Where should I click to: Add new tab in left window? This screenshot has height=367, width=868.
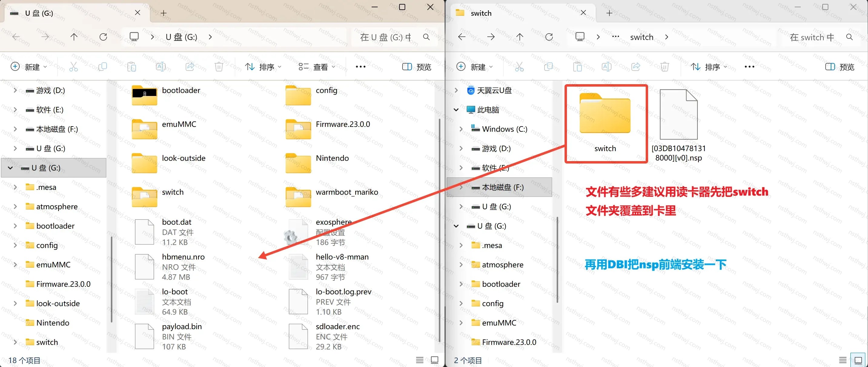(x=164, y=13)
